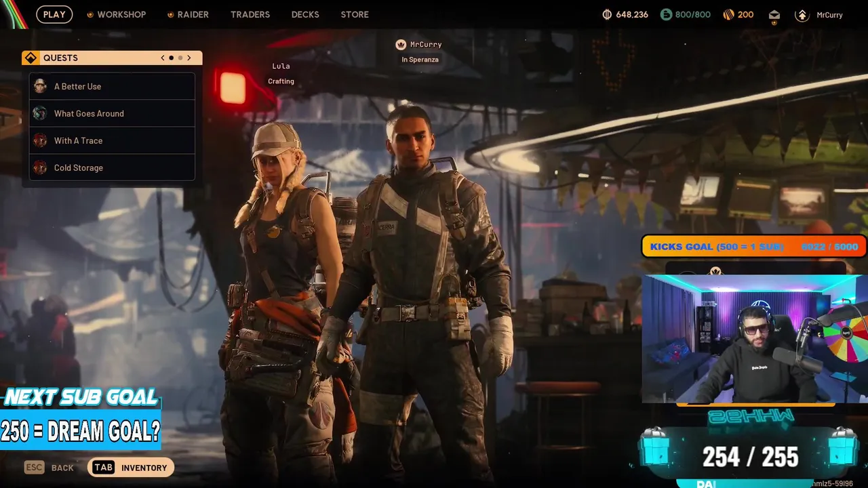Click the 800/800 stash capacity value
The width and height of the screenshot is (868, 488).
coord(693,14)
